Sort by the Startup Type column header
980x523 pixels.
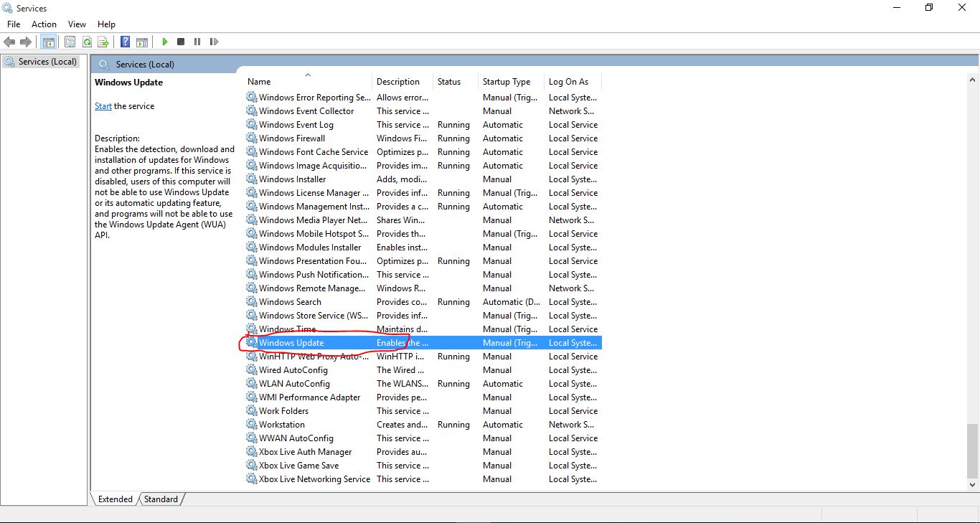tap(511, 82)
